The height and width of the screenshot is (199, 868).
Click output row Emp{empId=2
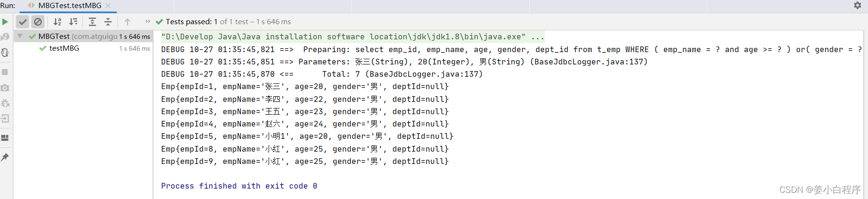[x=305, y=99]
